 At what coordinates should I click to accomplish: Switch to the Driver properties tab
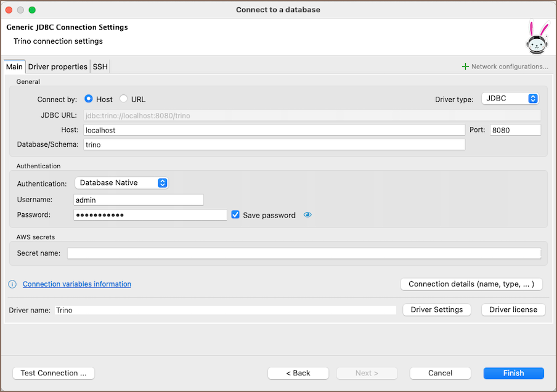[x=58, y=67]
